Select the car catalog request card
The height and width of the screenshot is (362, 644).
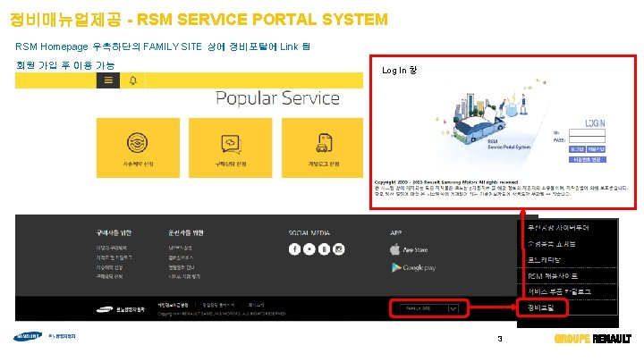[322, 147]
